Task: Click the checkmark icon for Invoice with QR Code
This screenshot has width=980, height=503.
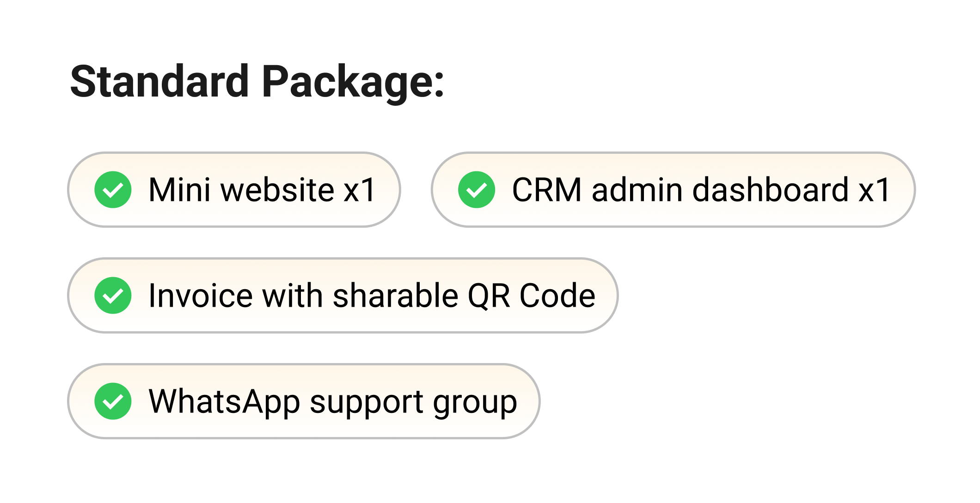Action: tap(113, 296)
